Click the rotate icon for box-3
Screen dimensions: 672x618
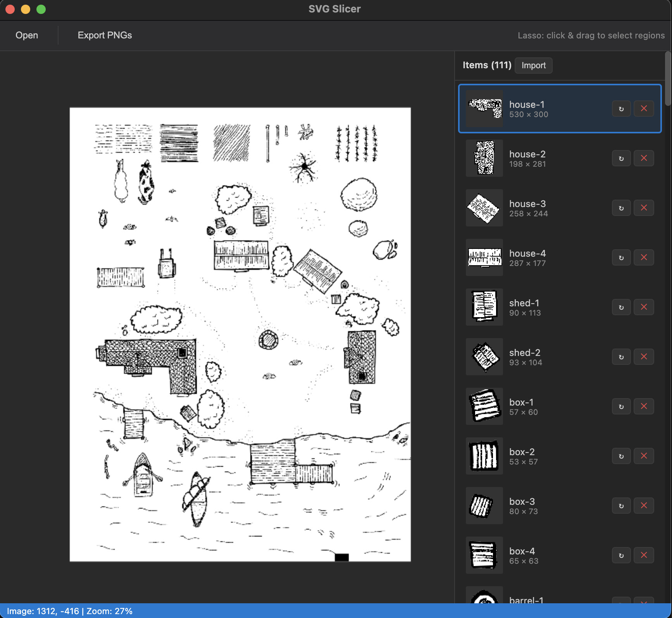click(621, 506)
